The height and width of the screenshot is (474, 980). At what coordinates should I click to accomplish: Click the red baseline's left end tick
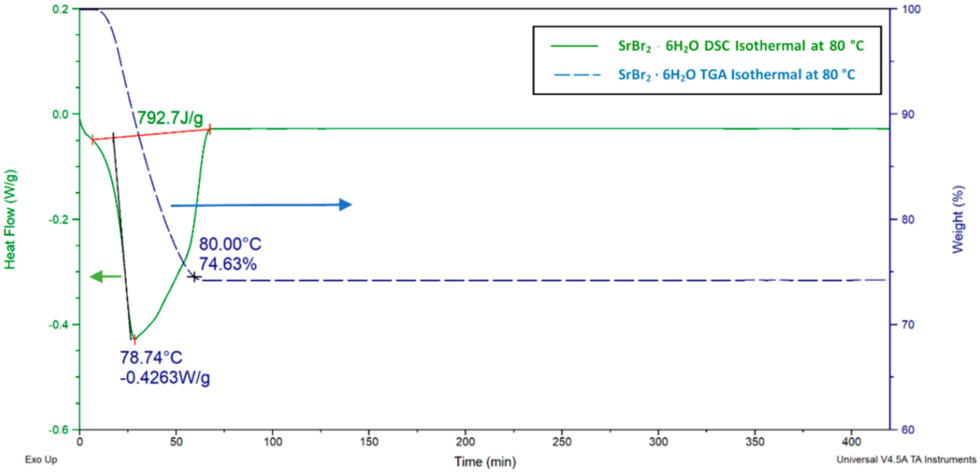(92, 140)
